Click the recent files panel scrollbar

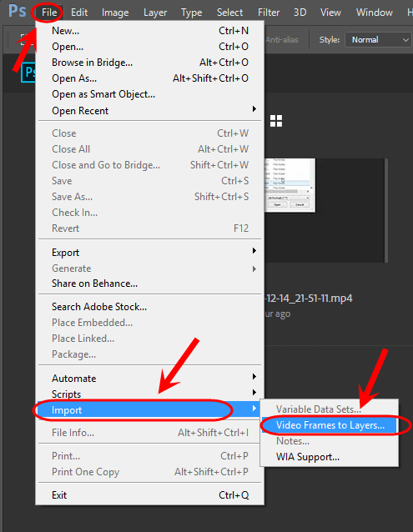386,210
